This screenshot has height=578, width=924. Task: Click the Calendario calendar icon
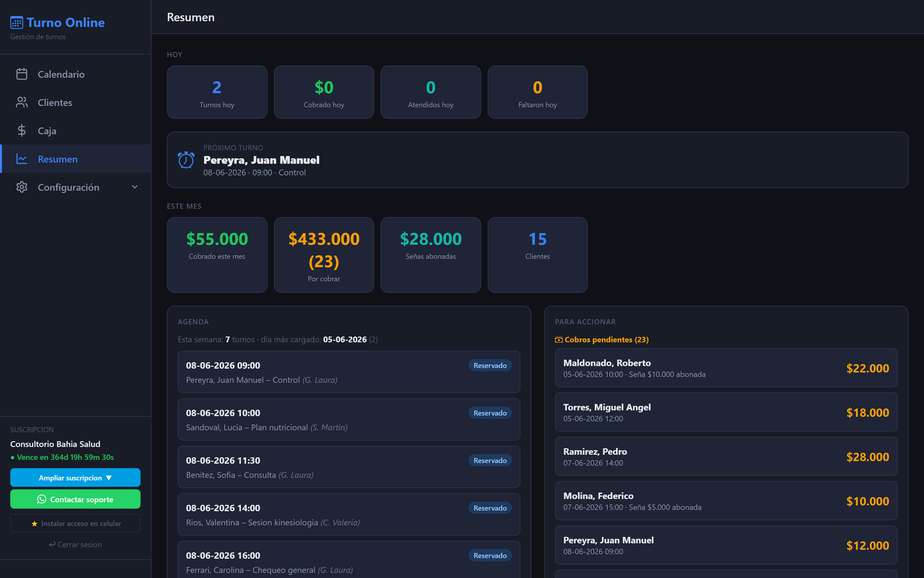pyautogui.click(x=22, y=74)
